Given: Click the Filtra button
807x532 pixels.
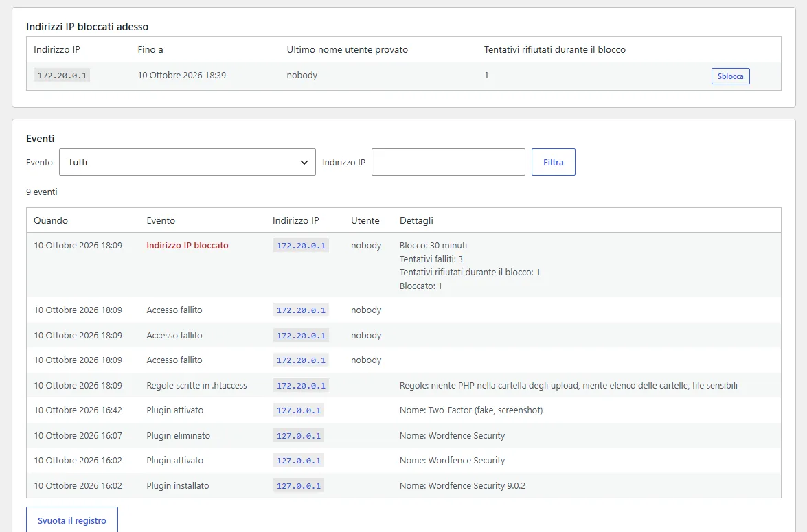Looking at the screenshot, I should point(554,162).
